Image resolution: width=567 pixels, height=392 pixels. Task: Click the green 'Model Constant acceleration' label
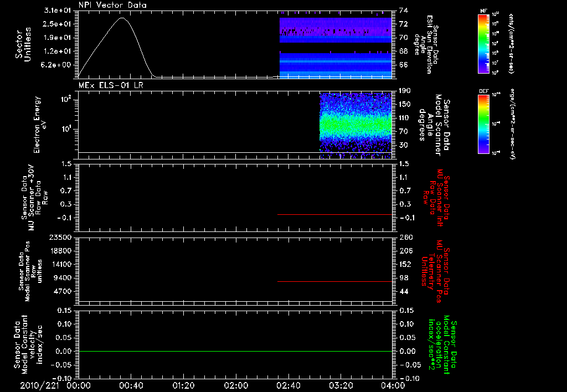tap(442, 344)
